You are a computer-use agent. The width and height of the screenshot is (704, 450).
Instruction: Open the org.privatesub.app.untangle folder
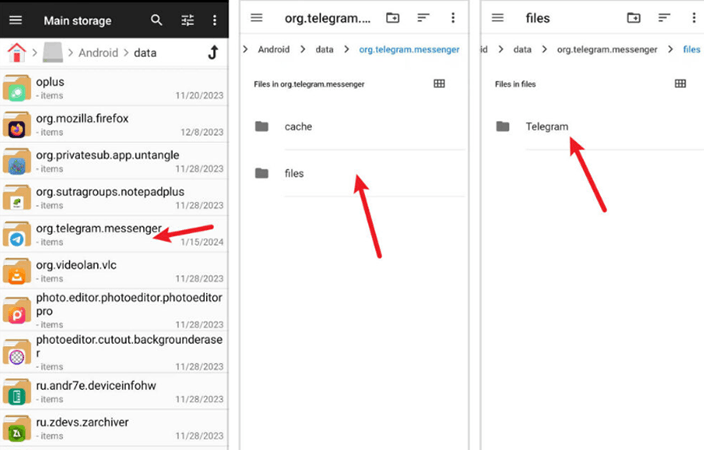click(x=114, y=161)
